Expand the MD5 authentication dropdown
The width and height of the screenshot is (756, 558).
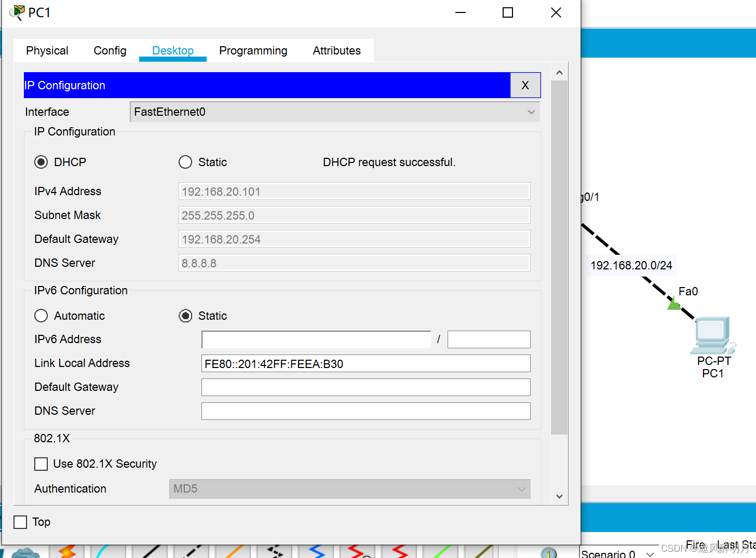349,489
